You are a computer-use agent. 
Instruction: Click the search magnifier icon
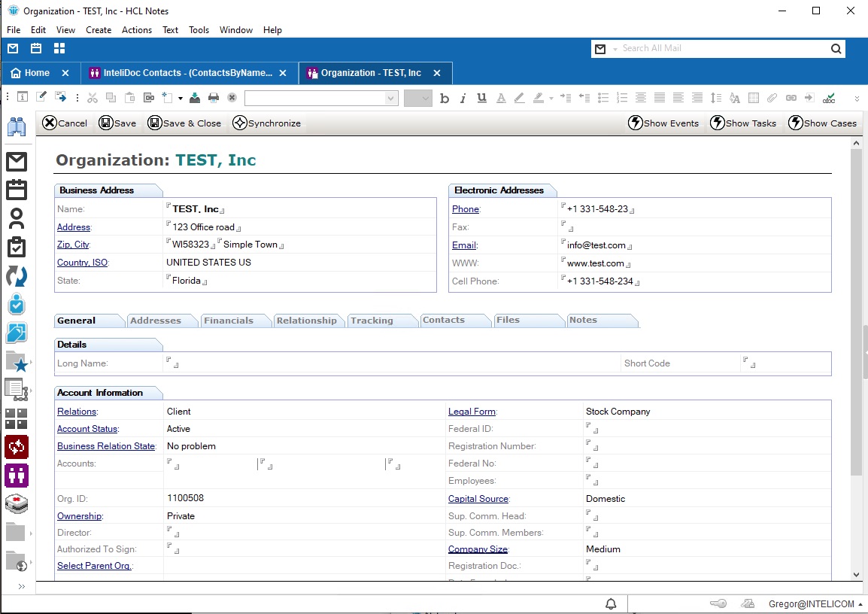point(836,49)
